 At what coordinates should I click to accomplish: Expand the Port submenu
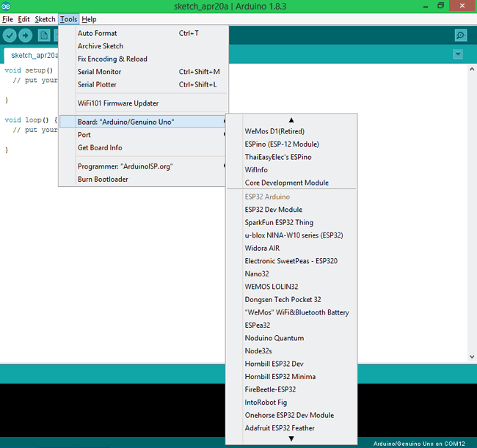(x=143, y=135)
